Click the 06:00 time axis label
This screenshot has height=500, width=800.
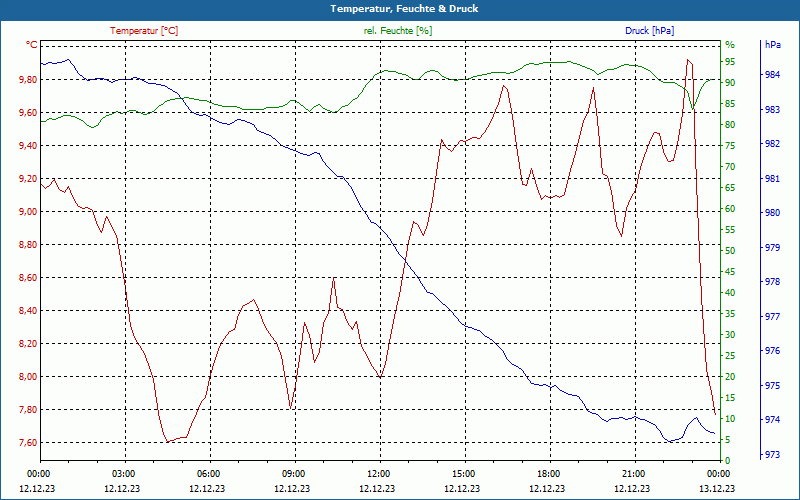click(x=208, y=473)
